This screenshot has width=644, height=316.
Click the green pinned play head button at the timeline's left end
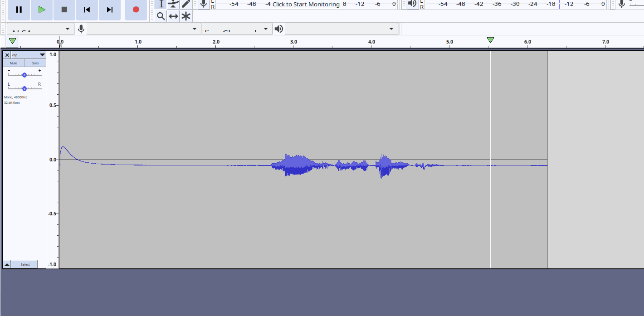point(13,41)
